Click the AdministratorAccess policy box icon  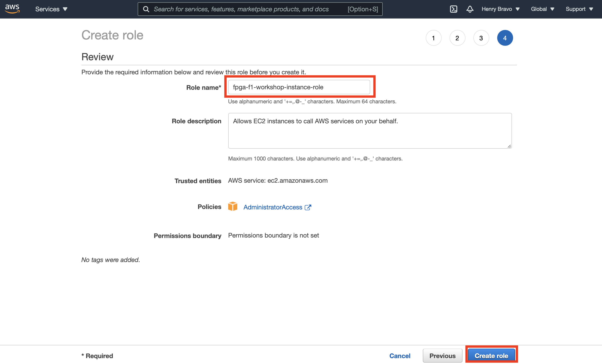click(232, 206)
